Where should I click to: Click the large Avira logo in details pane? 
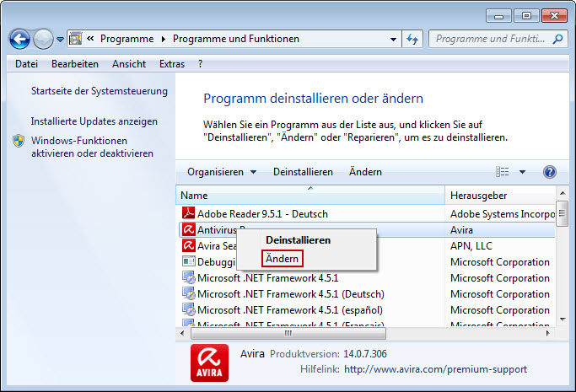click(209, 362)
